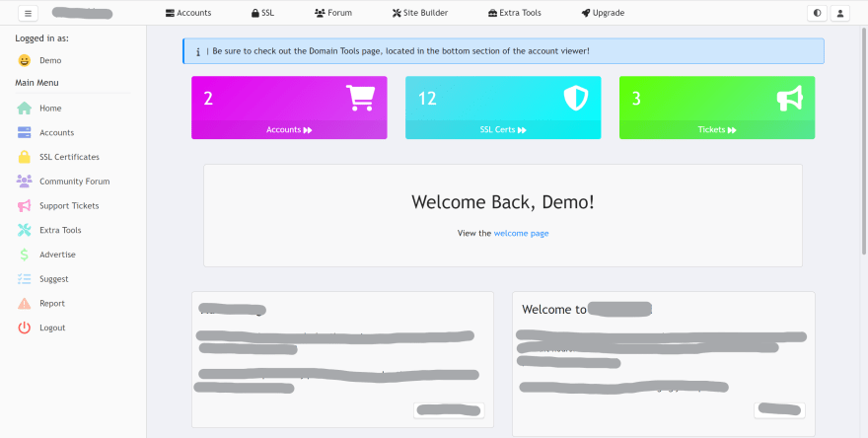This screenshot has height=438, width=868.
Task: Open Site Builder in the top navigation
Action: (x=420, y=13)
